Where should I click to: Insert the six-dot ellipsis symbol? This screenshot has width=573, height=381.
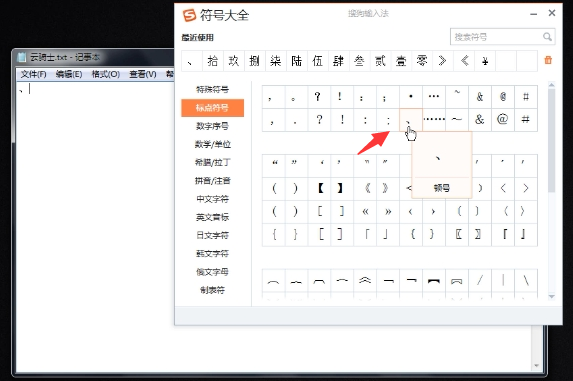click(x=434, y=119)
